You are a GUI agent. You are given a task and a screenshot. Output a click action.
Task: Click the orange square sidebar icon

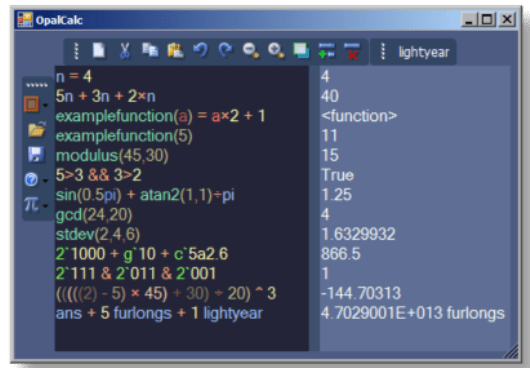pos(31,104)
